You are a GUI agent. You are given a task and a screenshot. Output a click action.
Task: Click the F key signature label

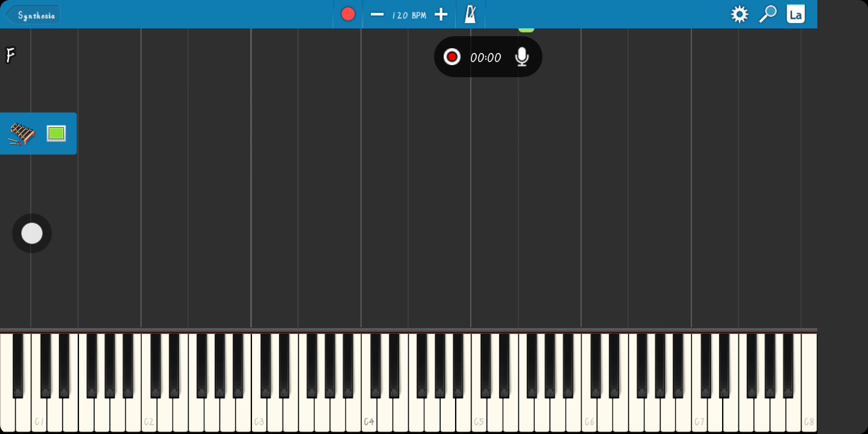tap(10, 55)
